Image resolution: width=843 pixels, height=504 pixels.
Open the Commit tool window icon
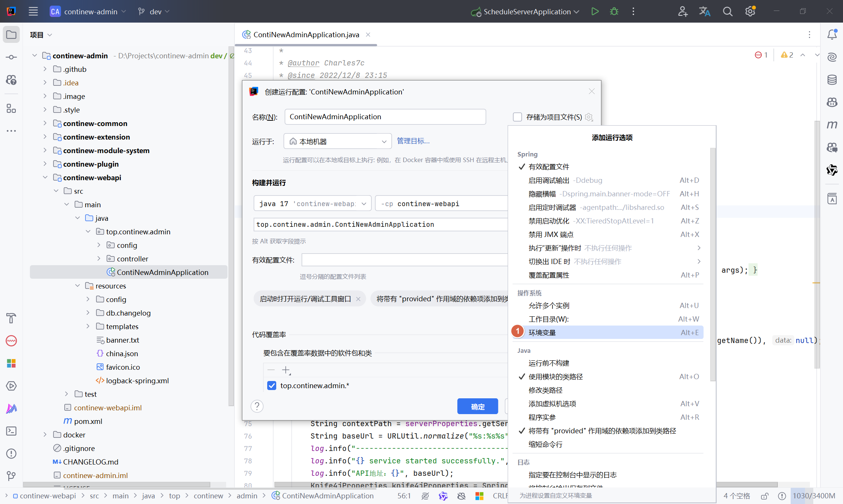(x=11, y=57)
